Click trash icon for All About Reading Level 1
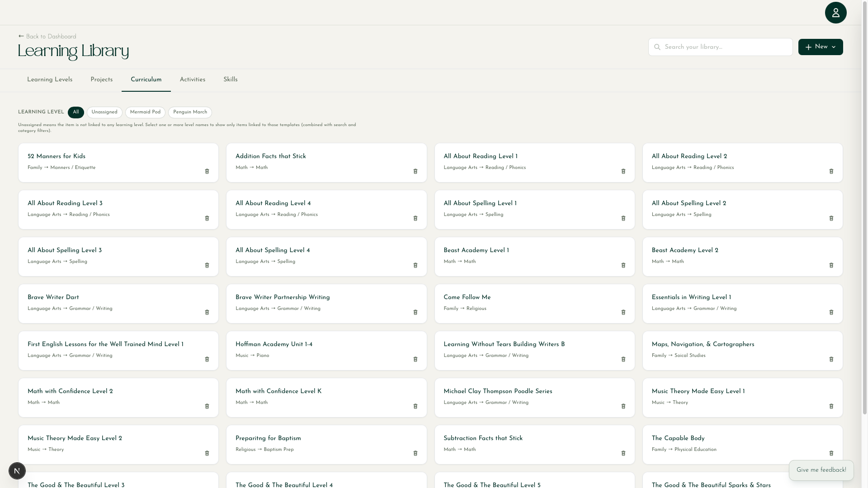The width and height of the screenshot is (868, 488). (x=623, y=171)
